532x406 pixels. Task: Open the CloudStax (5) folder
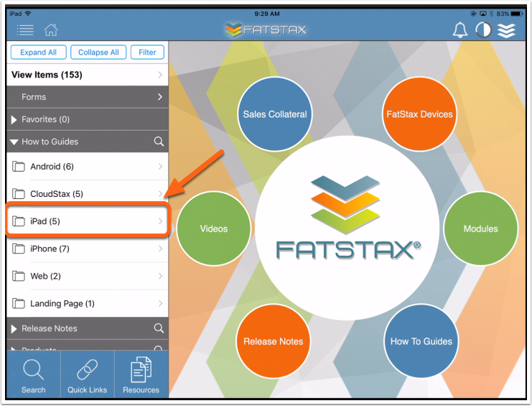point(87,194)
